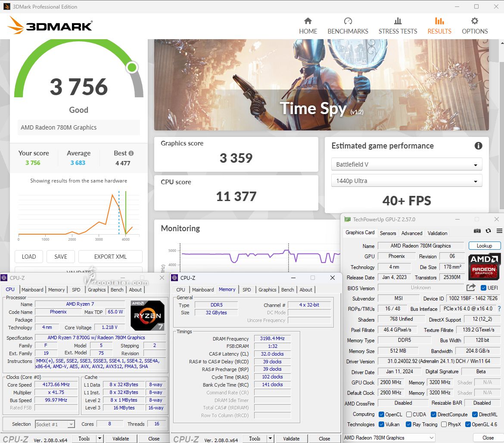The width and height of the screenshot is (504, 443).
Task: Open the GPU selection dropdown in GPU-Z
Action: tap(389, 437)
